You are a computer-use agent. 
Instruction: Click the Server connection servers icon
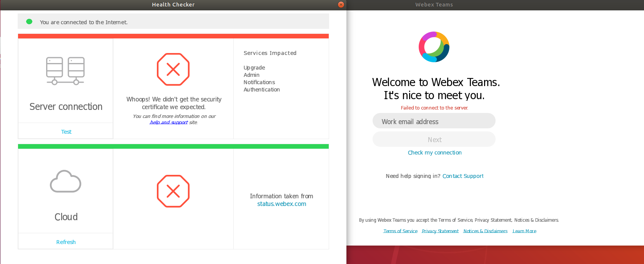(x=65, y=71)
